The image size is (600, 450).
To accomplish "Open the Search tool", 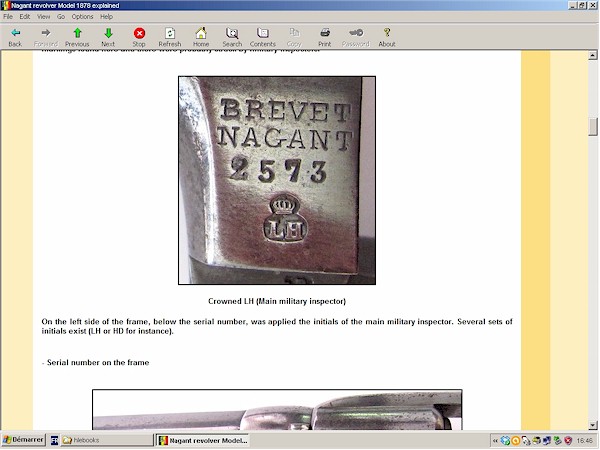I will 232,37.
